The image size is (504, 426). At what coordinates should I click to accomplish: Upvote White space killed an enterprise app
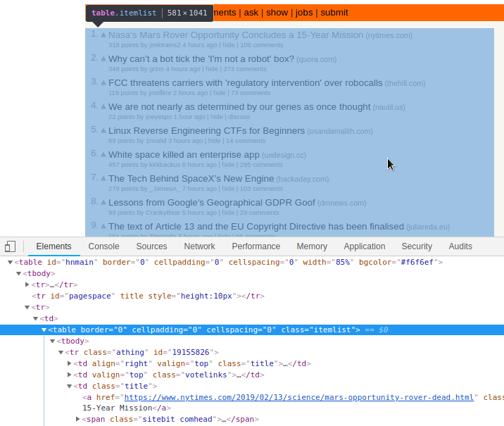click(x=103, y=155)
